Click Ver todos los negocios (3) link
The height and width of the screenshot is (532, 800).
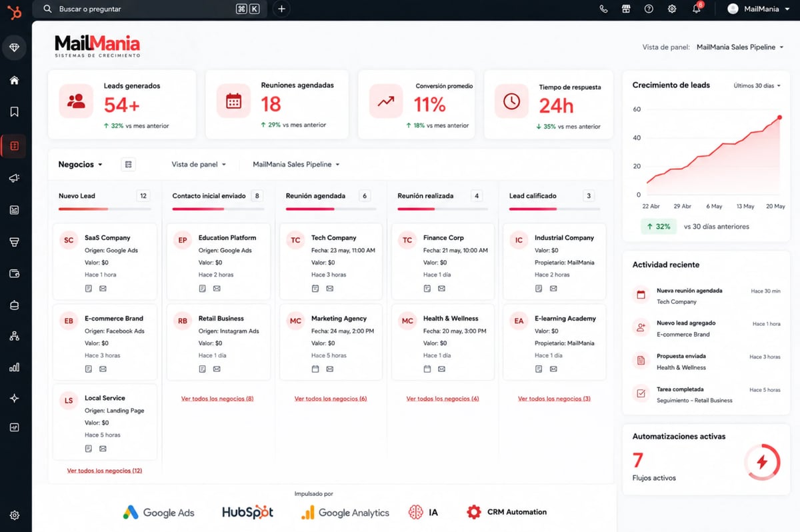554,399
